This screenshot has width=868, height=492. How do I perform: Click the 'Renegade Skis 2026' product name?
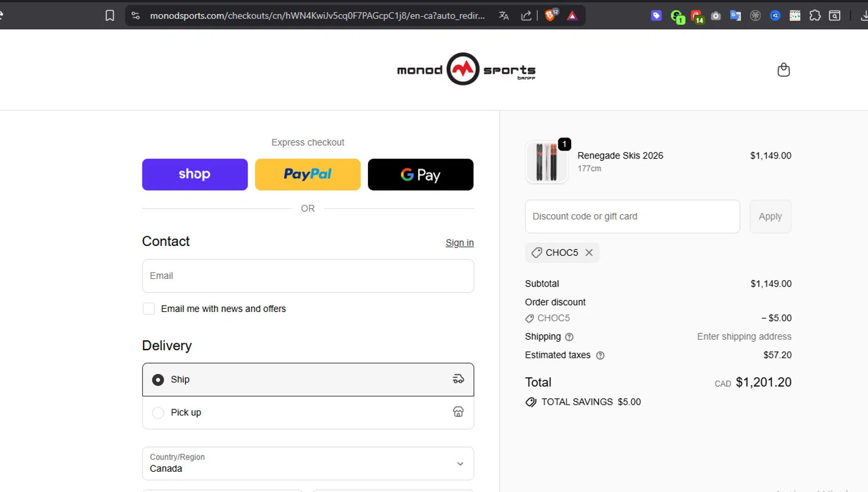620,156
